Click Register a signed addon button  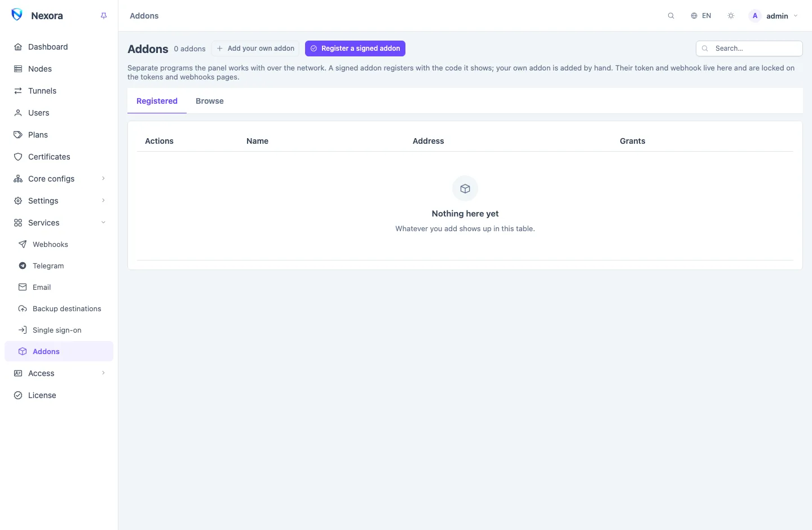[x=355, y=48]
